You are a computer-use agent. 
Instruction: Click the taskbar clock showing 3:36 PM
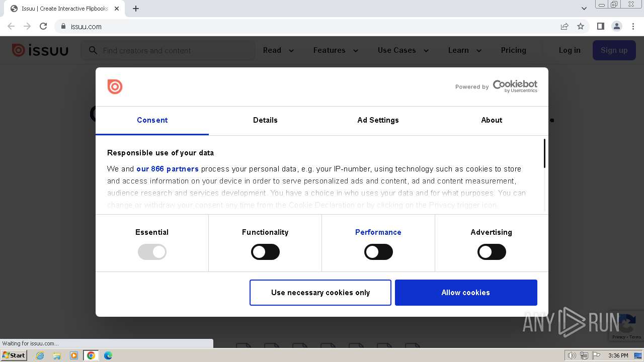[618, 355]
